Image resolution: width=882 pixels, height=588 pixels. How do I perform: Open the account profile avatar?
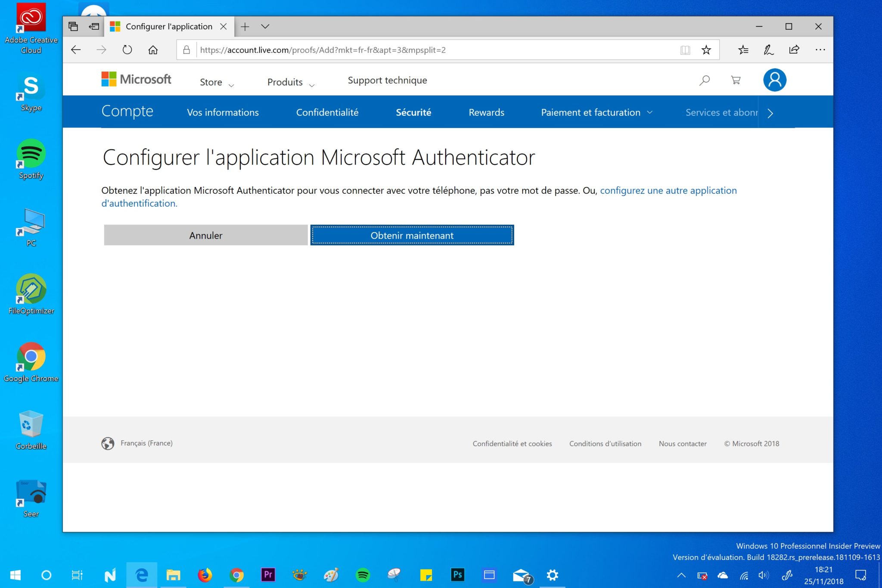[x=775, y=80]
